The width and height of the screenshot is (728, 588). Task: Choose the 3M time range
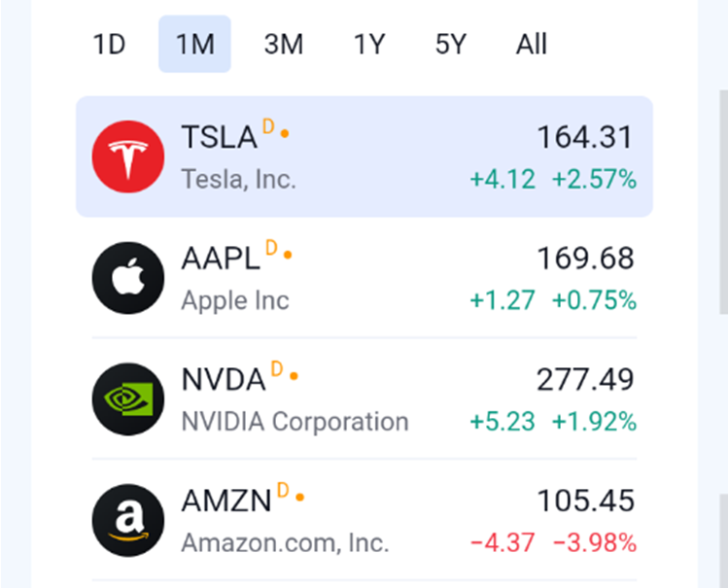pyautogui.click(x=283, y=45)
